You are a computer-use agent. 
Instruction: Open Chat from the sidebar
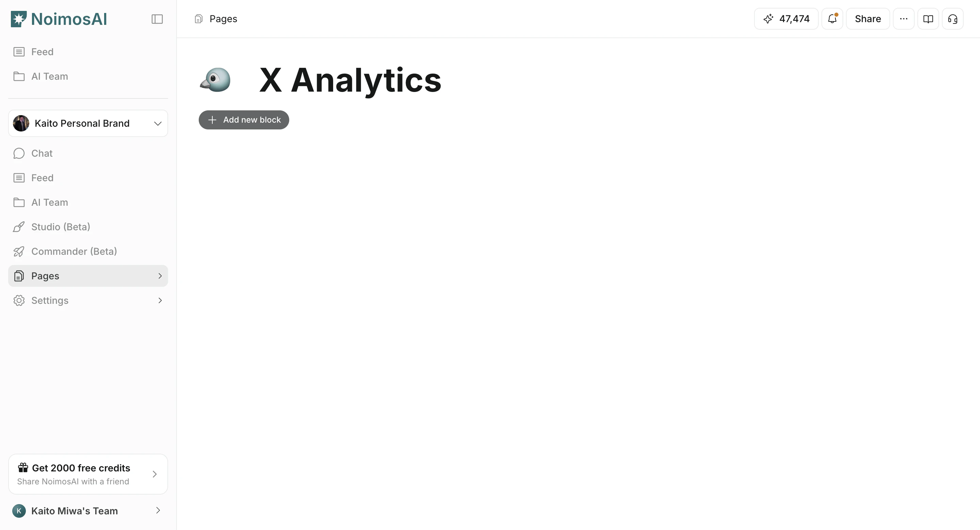point(42,153)
